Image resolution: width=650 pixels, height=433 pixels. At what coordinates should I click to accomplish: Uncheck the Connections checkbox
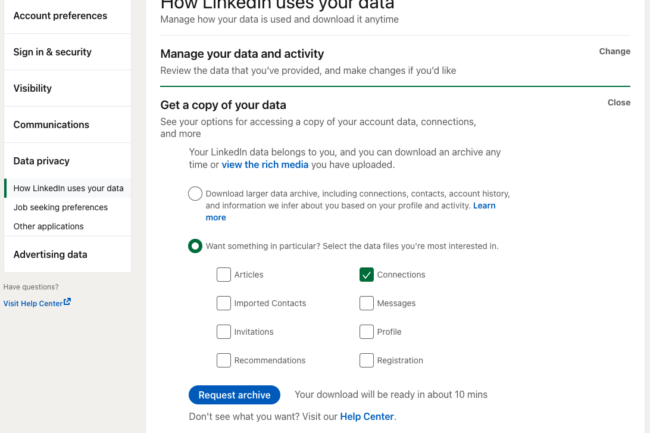[x=366, y=275]
